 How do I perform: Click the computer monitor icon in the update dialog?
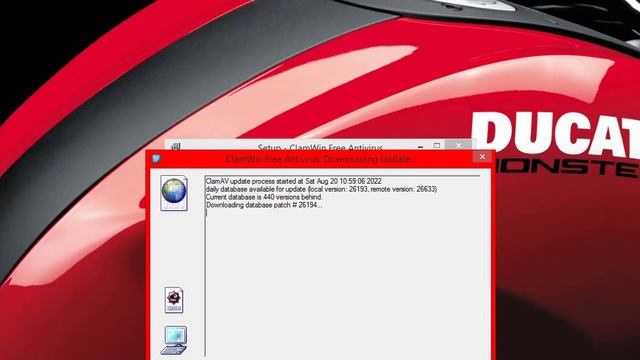(x=174, y=340)
